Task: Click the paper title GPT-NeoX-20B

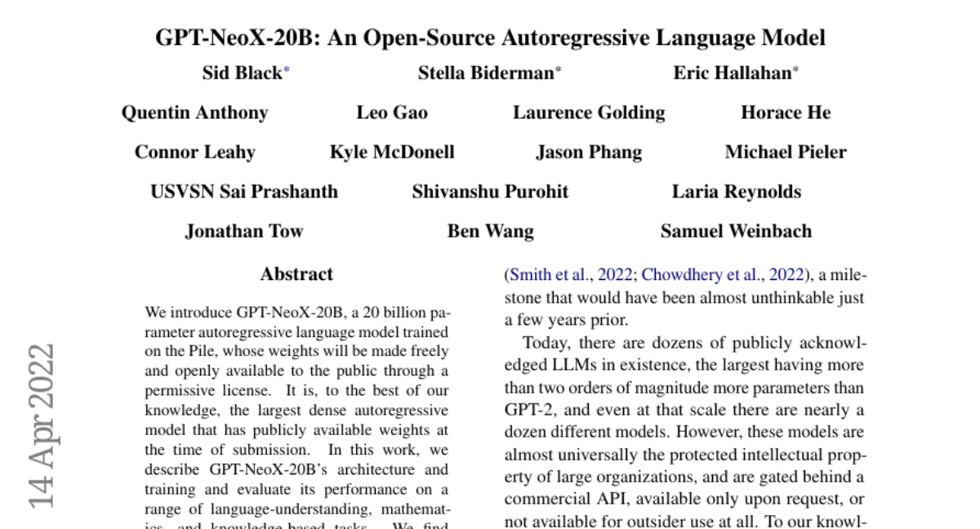Action: 490,38
